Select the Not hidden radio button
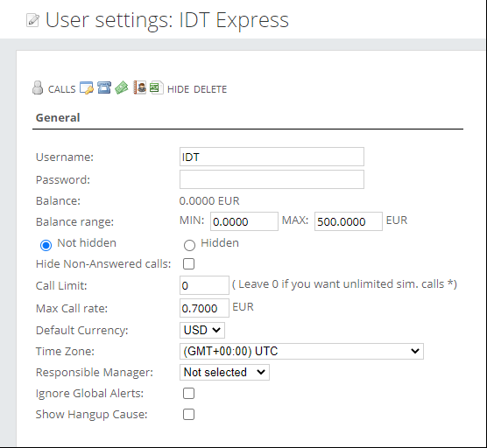Screen dimensions: 487x448 46,245
